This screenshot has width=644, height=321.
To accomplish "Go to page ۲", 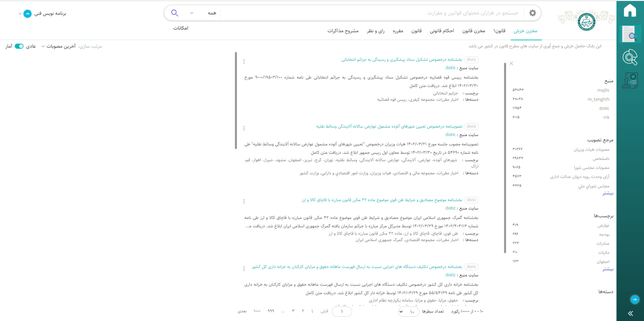I will click(x=303, y=311).
